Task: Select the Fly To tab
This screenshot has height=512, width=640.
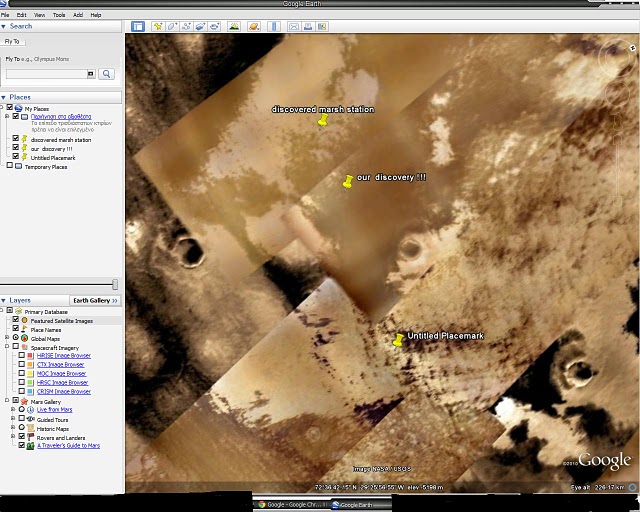Action: pos(13,42)
